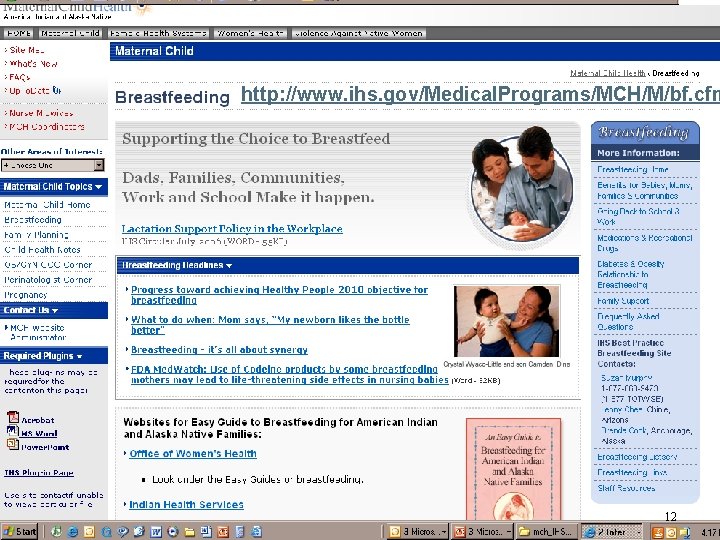Viewport: 720px width, 540px height.
Task: Click the PowerPoint plugin icon
Action: click(x=13, y=444)
